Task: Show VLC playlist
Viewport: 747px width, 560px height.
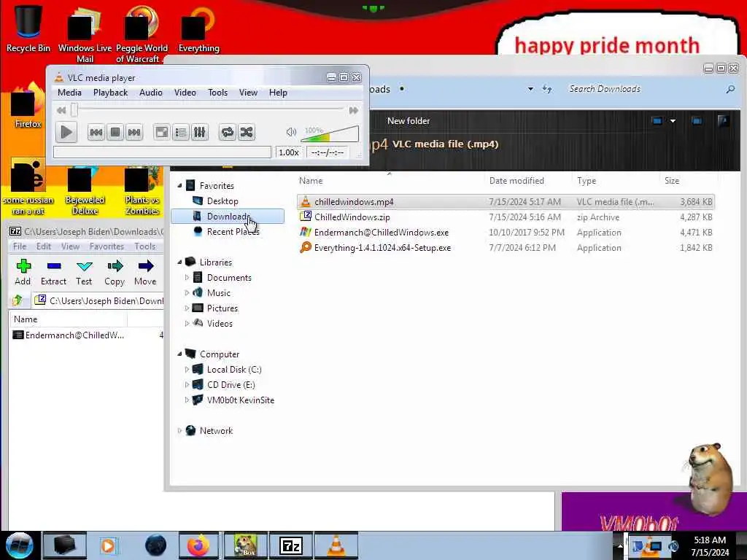Action: (x=181, y=132)
